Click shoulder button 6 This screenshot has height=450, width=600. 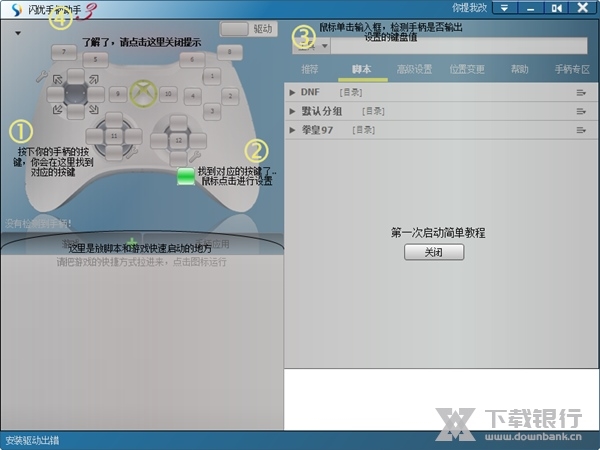click(192, 59)
